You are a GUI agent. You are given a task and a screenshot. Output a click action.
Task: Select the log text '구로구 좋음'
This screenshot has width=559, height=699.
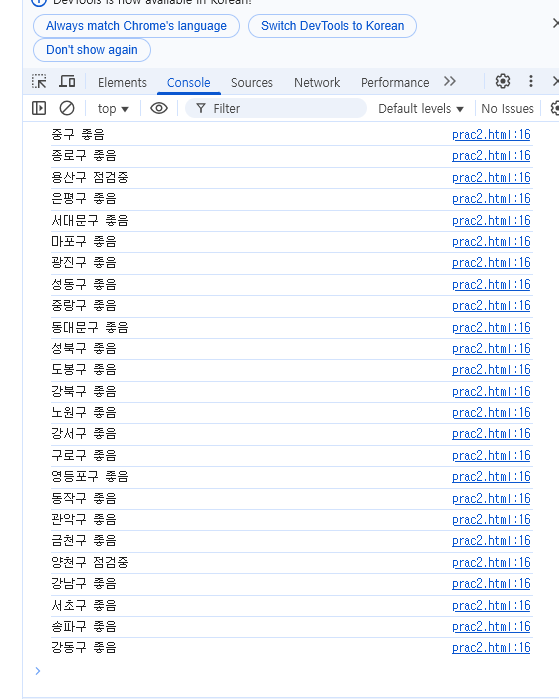pos(84,455)
